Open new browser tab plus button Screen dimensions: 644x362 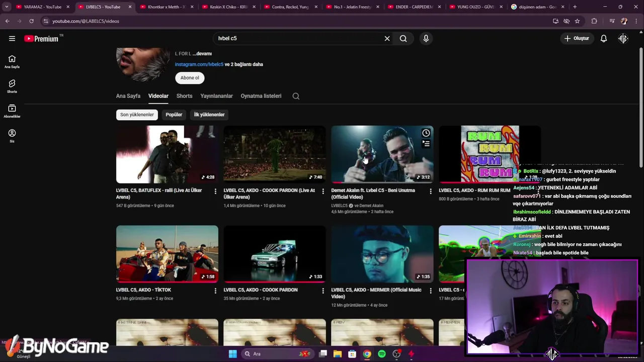tap(575, 7)
